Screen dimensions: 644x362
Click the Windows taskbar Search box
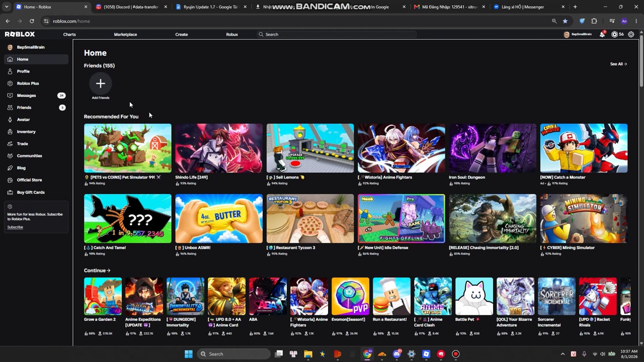pyautogui.click(x=233, y=354)
